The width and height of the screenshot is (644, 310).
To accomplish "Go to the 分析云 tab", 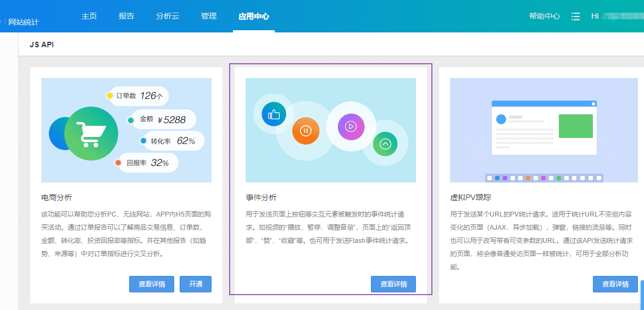I will 168,16.
